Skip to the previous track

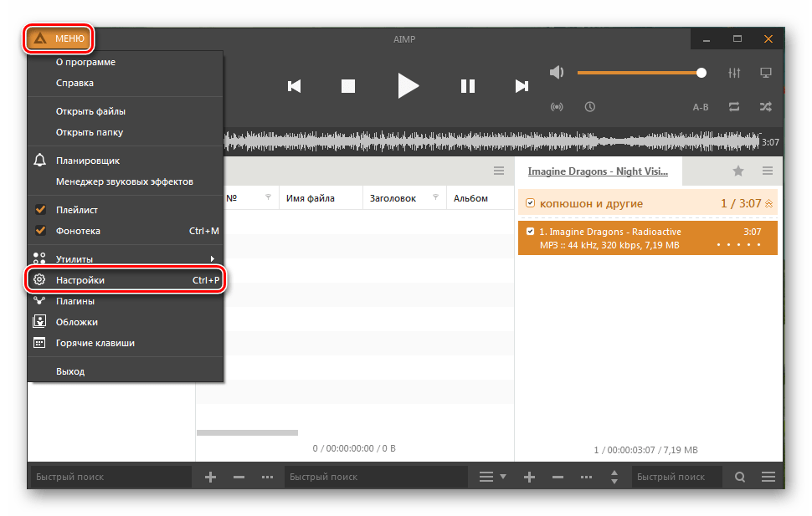(294, 85)
